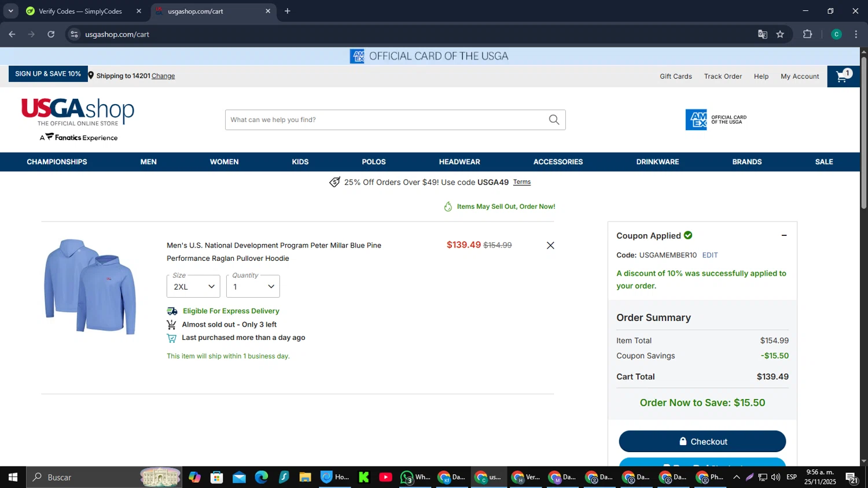Open Copilot from the taskbar
Viewport: 868px width, 488px height.
(x=194, y=477)
